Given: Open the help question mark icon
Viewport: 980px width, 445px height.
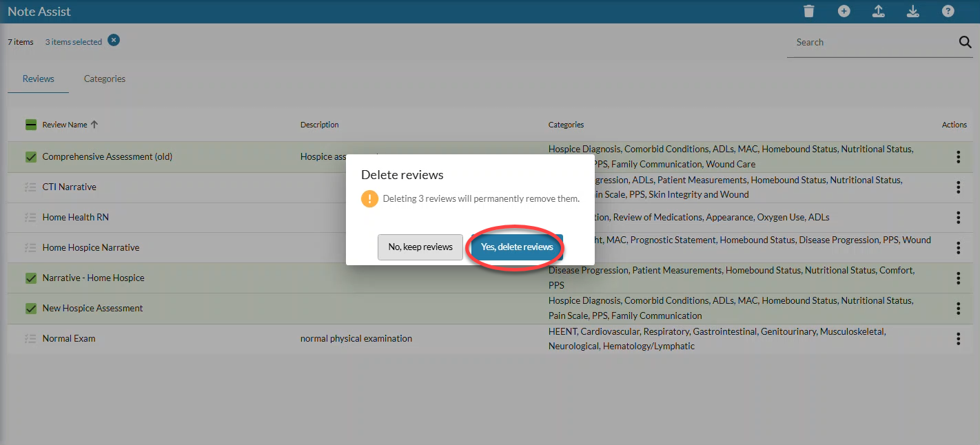Looking at the screenshot, I should click(947, 11).
